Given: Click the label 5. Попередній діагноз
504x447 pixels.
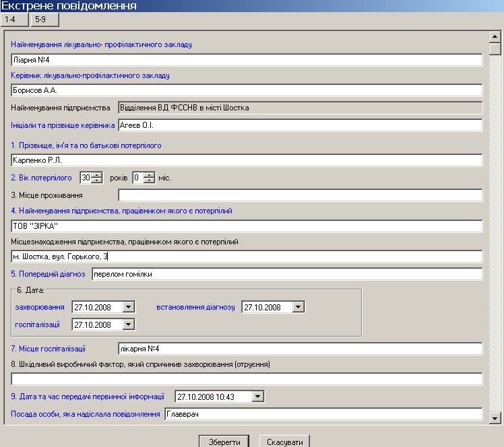Looking at the screenshot, I should tap(48, 274).
